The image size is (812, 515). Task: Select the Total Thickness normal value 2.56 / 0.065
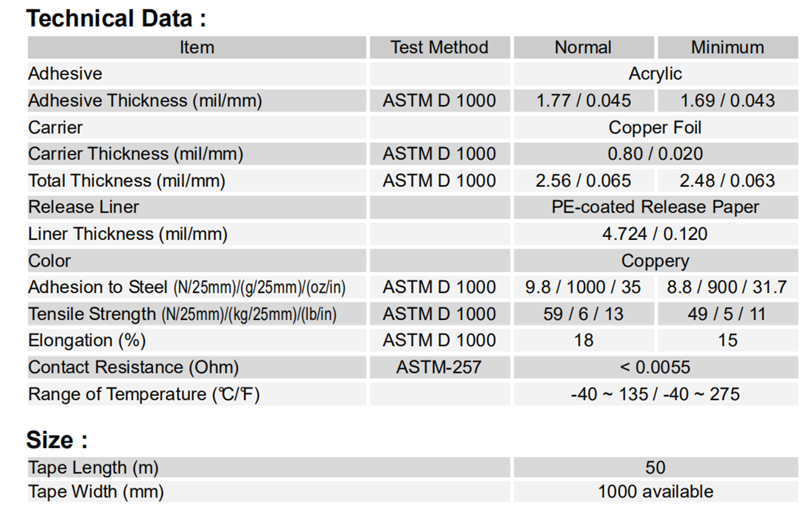click(x=583, y=181)
